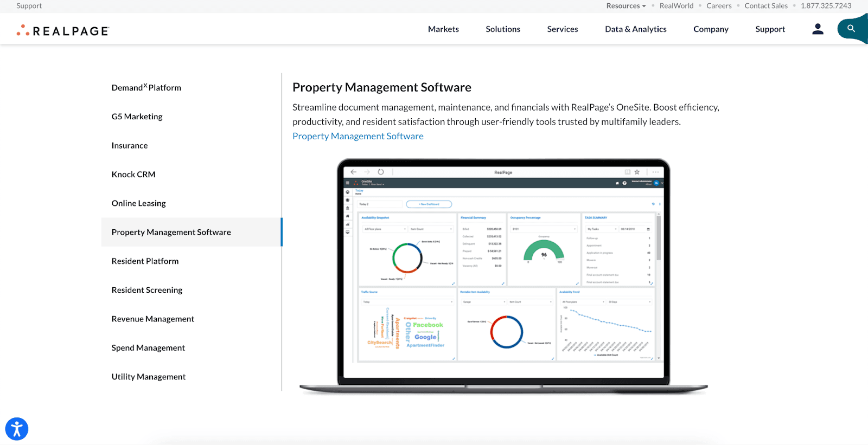868x445 pixels.
Task: Open the accessibility widget icon
Action: (17, 429)
